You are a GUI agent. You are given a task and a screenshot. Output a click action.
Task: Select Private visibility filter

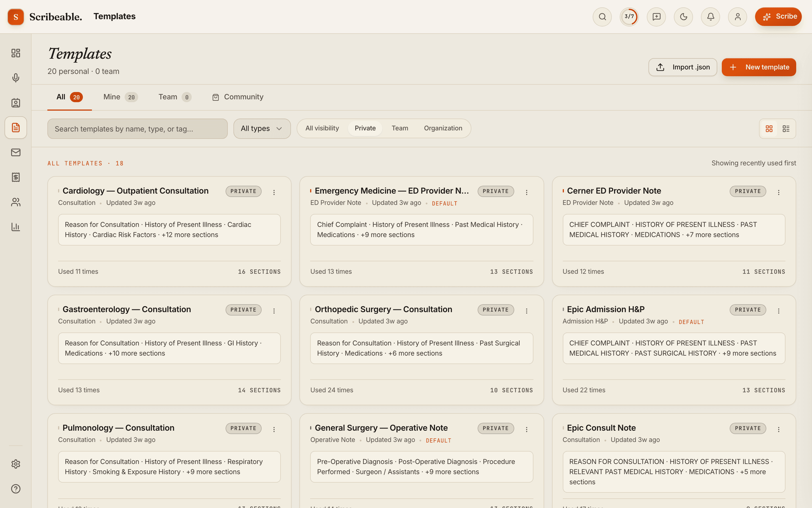365,128
